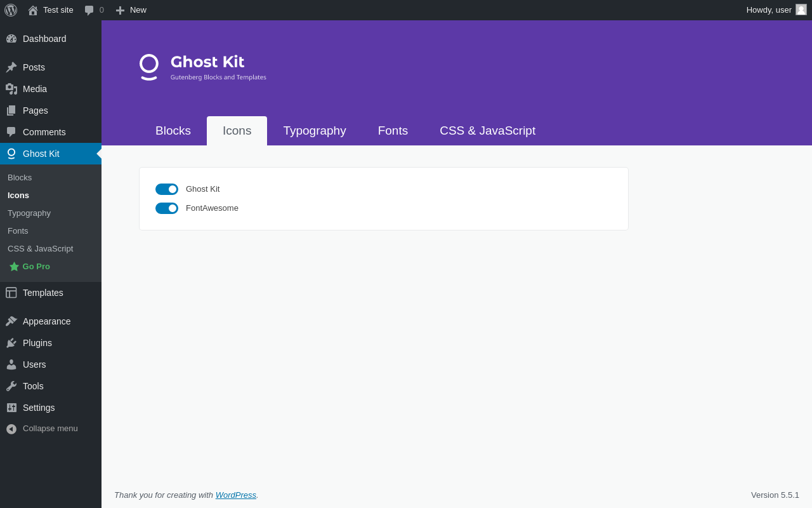The height and width of the screenshot is (508, 812).
Task: Click the Test site home icon
Action: pos(33,10)
